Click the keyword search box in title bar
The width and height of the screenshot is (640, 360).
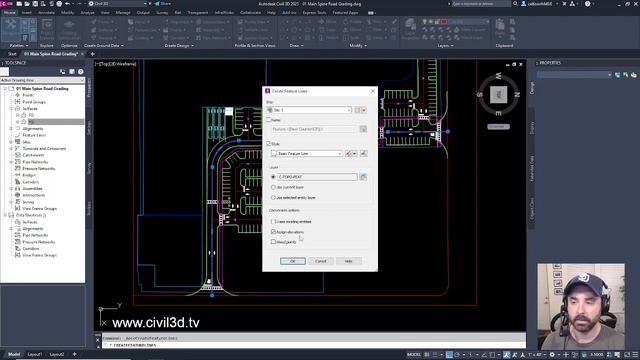481,4
